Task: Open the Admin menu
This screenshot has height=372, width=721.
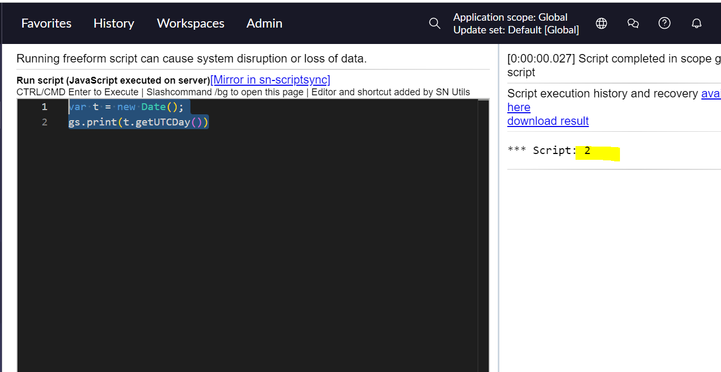Action: click(264, 23)
